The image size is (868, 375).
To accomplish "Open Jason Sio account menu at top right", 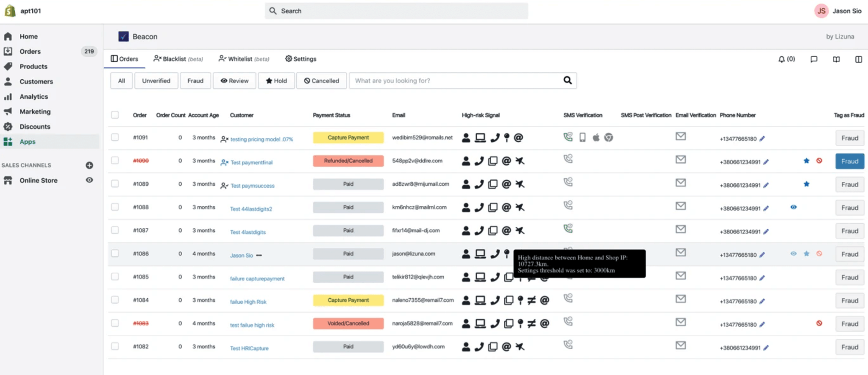I will point(838,11).
